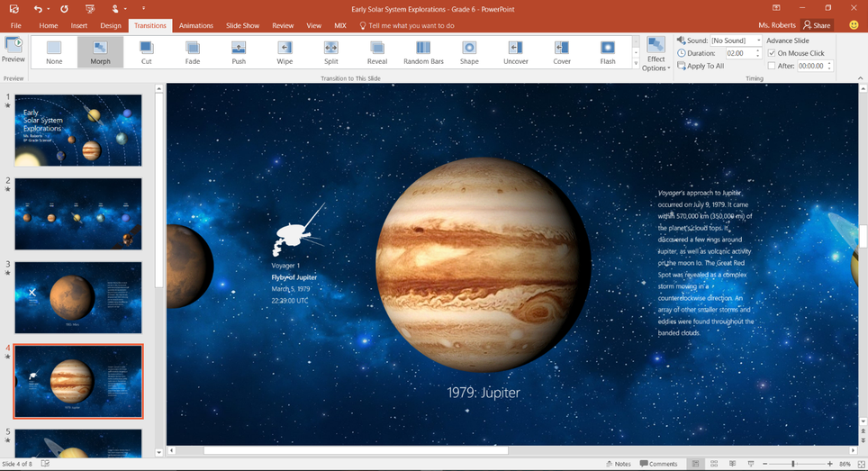Open the Sound dropdown list
Image resolution: width=868 pixels, height=471 pixels.
pyautogui.click(x=758, y=41)
